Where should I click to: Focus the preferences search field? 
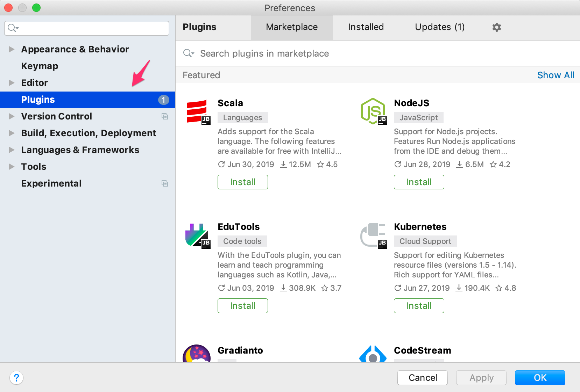[x=87, y=28]
